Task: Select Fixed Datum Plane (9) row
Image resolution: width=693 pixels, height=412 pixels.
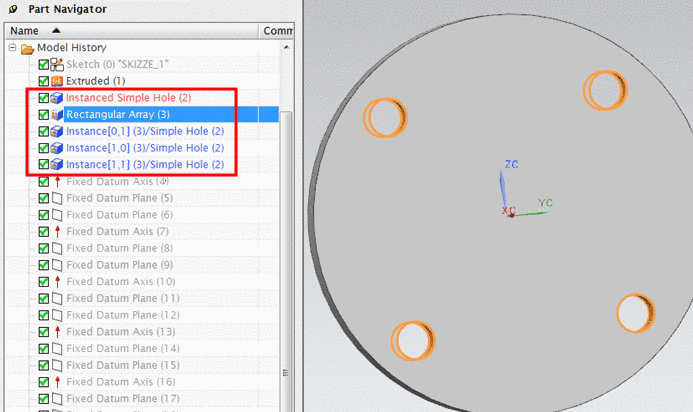Action: (119, 265)
